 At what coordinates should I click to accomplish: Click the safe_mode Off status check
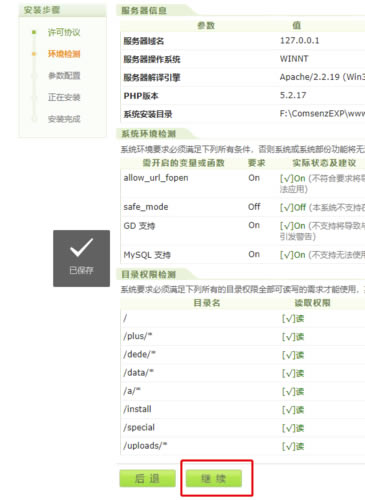293,207
